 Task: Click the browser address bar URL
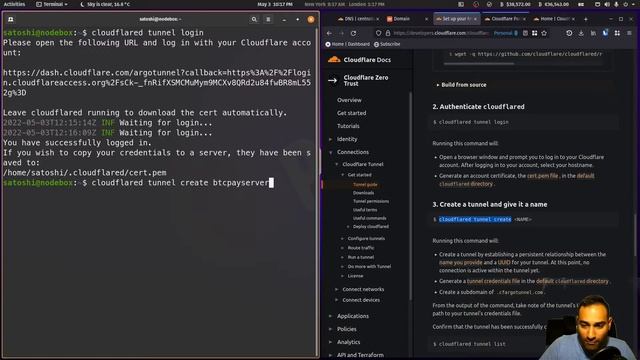pyautogui.click(x=441, y=33)
